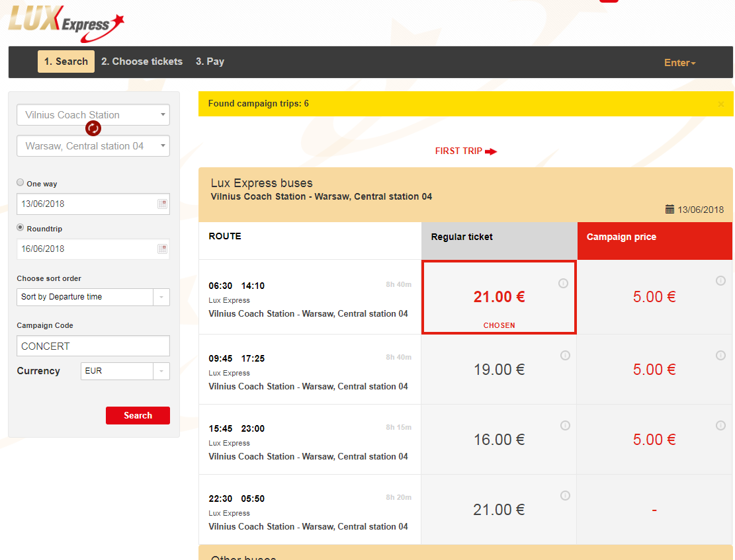Swap departure and destination stations icon
This screenshot has width=735, height=560.
coord(93,128)
